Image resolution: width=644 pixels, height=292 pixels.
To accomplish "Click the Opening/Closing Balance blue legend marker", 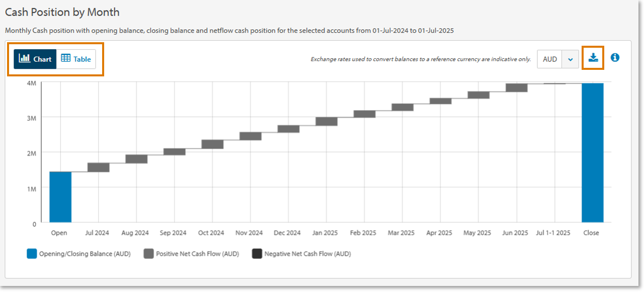I will click(x=31, y=254).
